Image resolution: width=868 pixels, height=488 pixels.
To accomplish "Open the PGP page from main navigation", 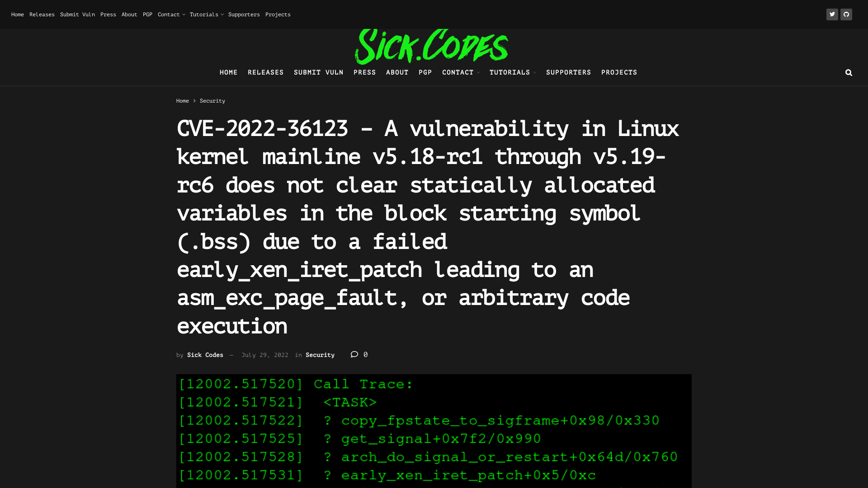I will pyautogui.click(x=425, y=72).
